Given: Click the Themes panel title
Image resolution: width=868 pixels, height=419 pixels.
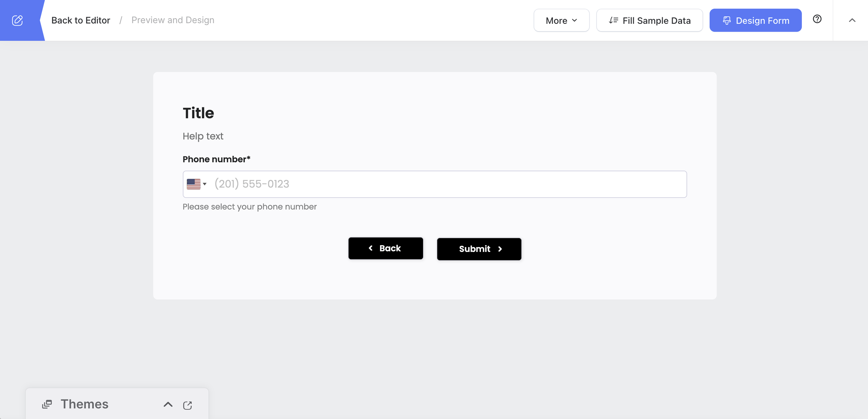Looking at the screenshot, I should pos(85,404).
